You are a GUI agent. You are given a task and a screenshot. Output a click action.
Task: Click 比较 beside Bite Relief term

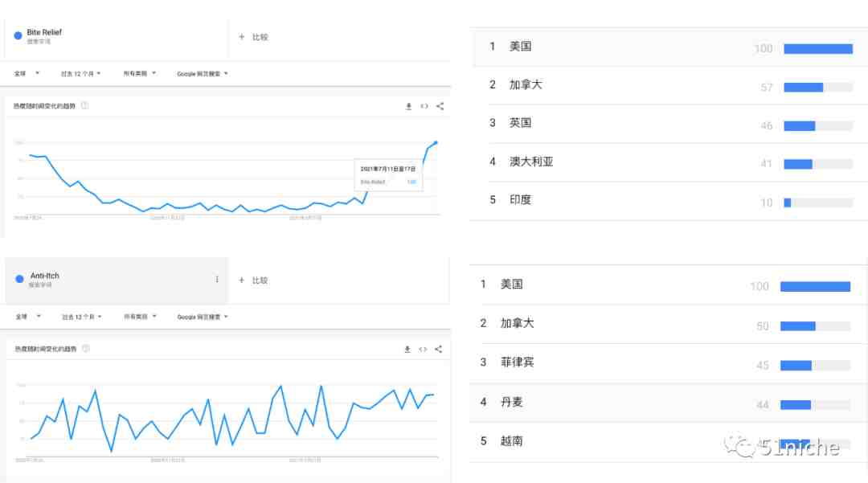tap(260, 37)
